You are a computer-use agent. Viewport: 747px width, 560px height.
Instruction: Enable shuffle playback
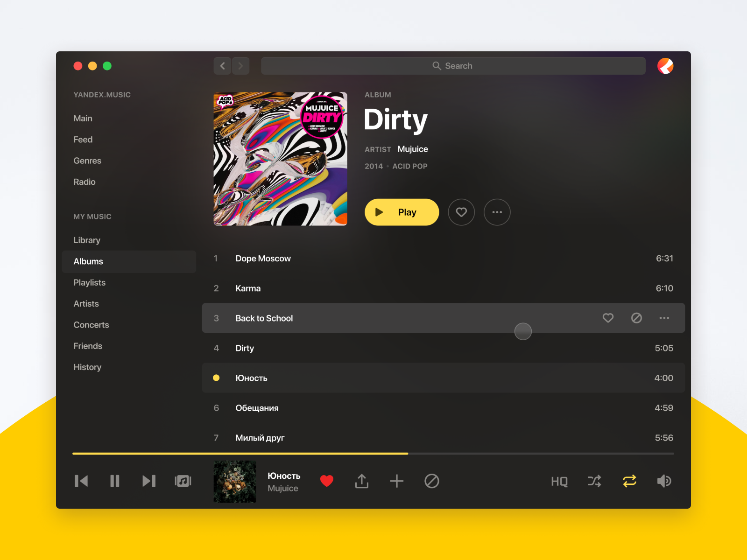(594, 481)
